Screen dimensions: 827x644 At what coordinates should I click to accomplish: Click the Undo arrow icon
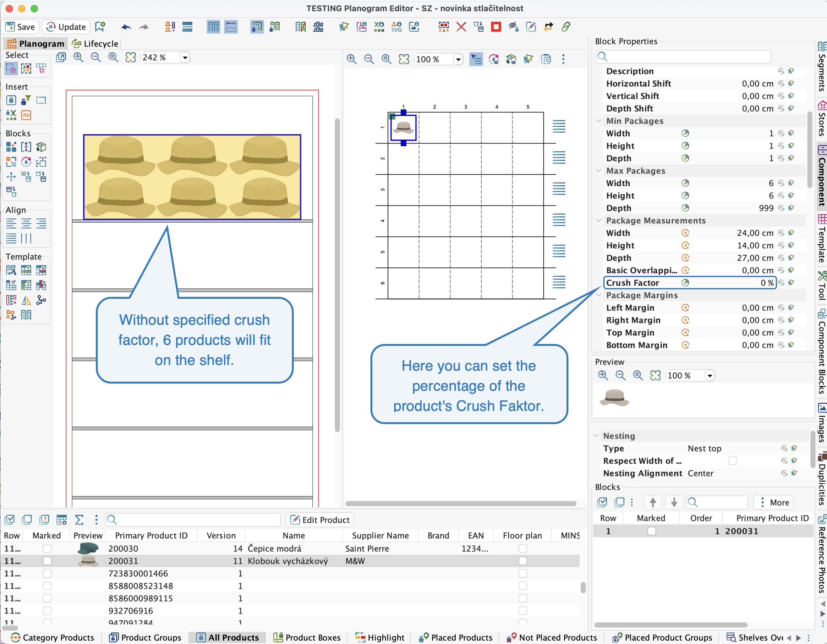(126, 27)
